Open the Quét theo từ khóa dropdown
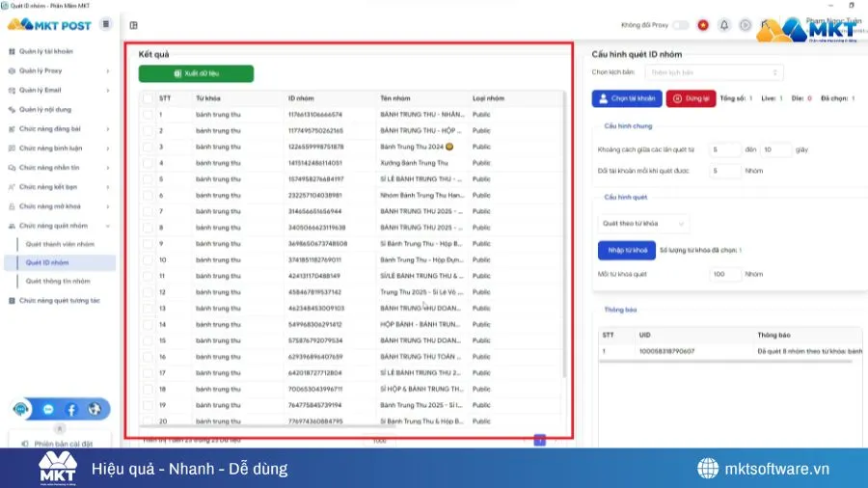This screenshot has height=488, width=868. click(x=643, y=224)
